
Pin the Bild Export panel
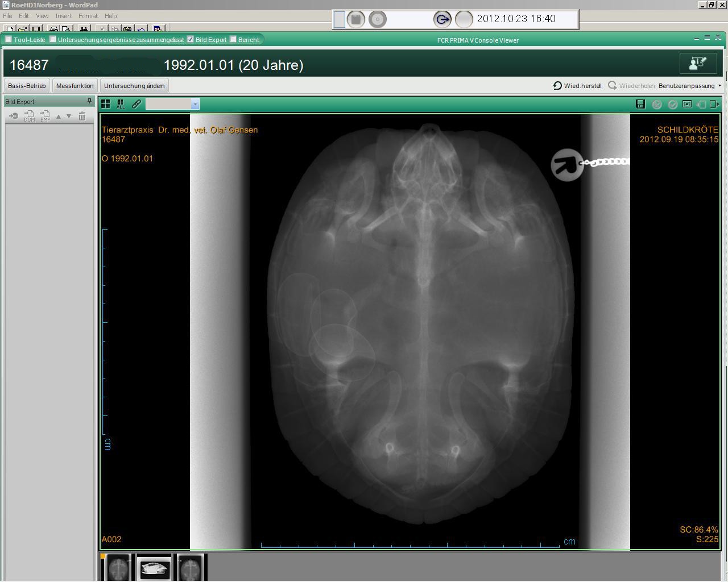tap(89, 101)
